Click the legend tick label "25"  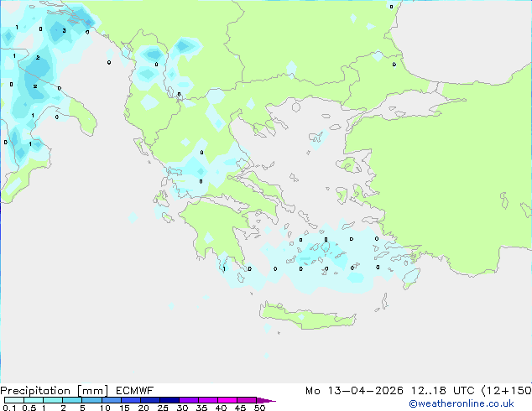(x=163, y=408)
